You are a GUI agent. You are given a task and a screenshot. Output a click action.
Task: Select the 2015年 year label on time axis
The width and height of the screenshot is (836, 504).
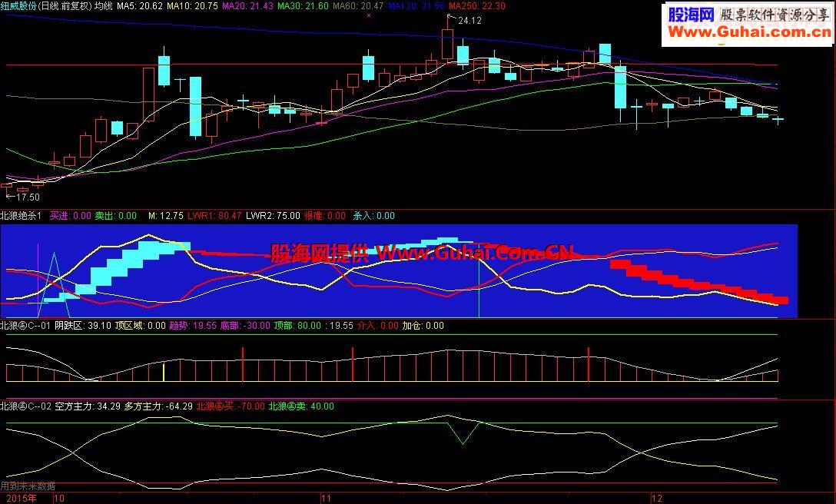tap(22, 499)
